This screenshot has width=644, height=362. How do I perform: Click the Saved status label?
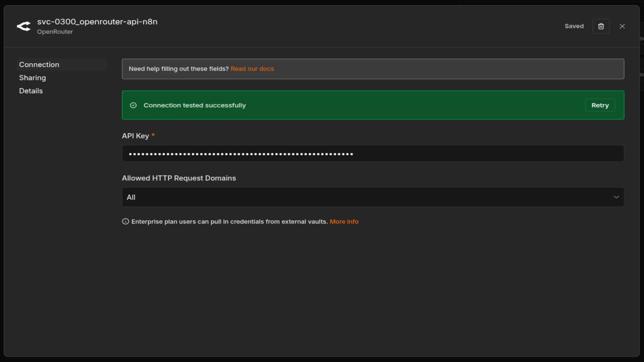tap(574, 26)
